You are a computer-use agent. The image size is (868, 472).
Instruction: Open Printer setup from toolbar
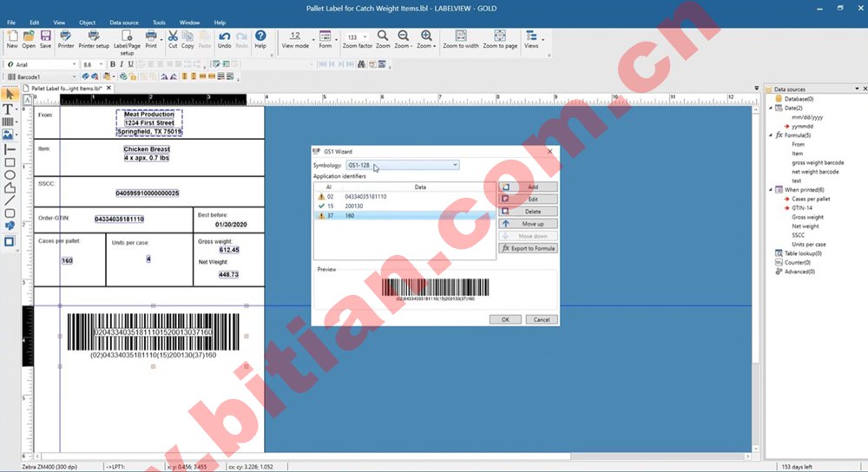point(94,40)
